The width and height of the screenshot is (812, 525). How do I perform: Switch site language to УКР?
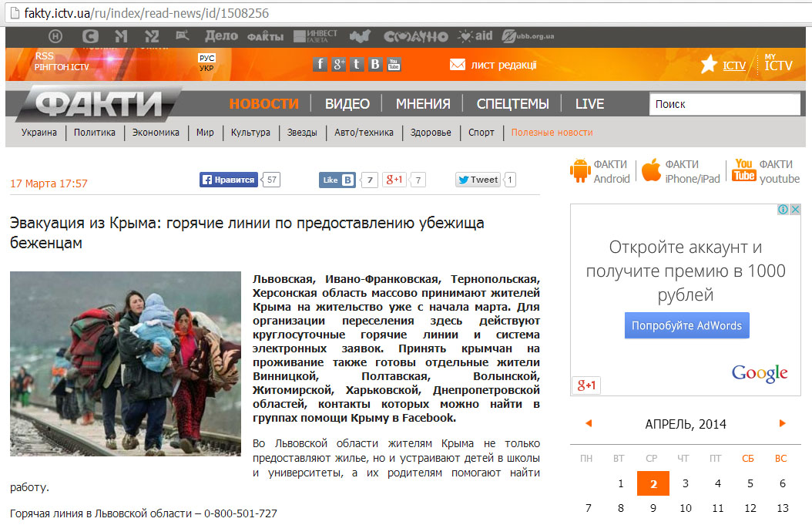click(206, 69)
